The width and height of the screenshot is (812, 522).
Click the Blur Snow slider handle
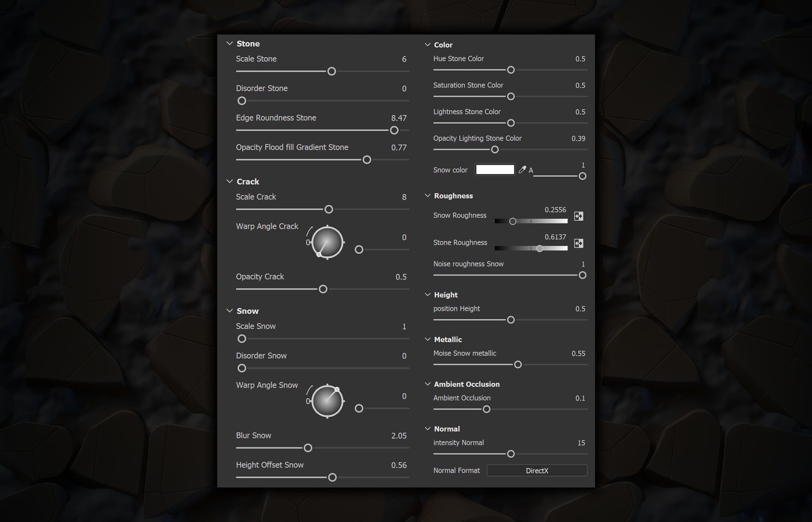[308, 448]
